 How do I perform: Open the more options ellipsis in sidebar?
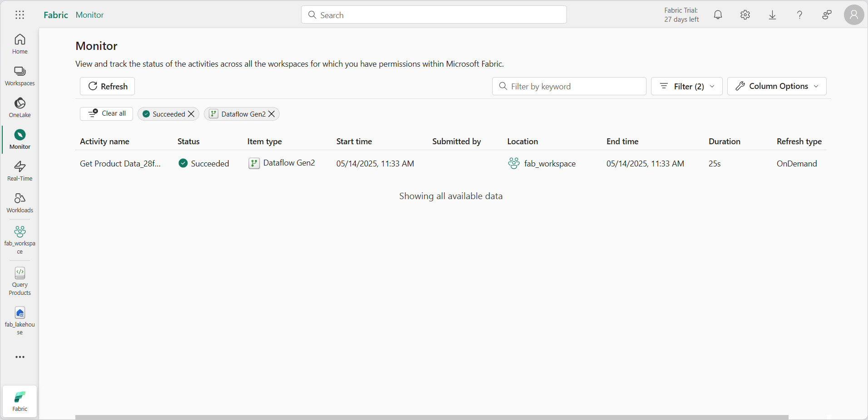(x=20, y=357)
